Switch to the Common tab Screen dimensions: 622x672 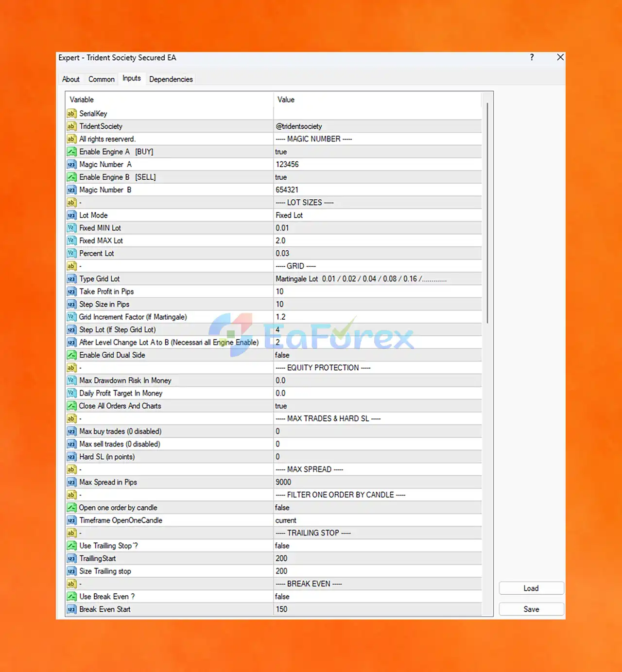(102, 79)
